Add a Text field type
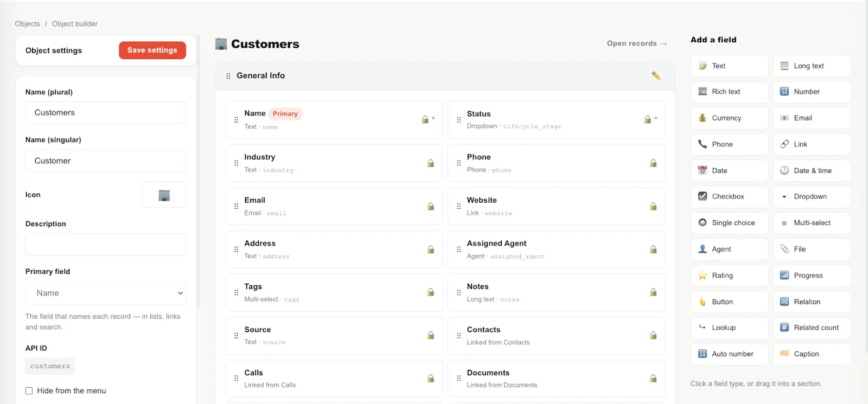Image resolution: width=868 pixels, height=404 pixels. 730,66
